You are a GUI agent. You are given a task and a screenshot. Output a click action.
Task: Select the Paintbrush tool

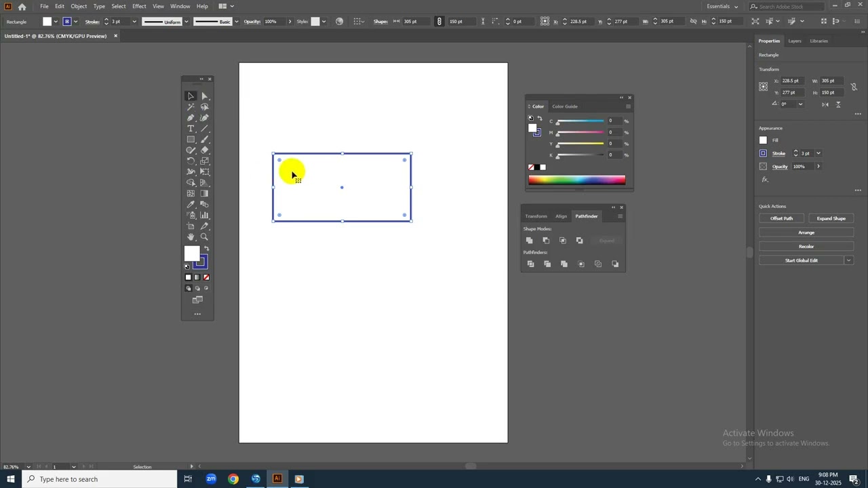pos(204,140)
